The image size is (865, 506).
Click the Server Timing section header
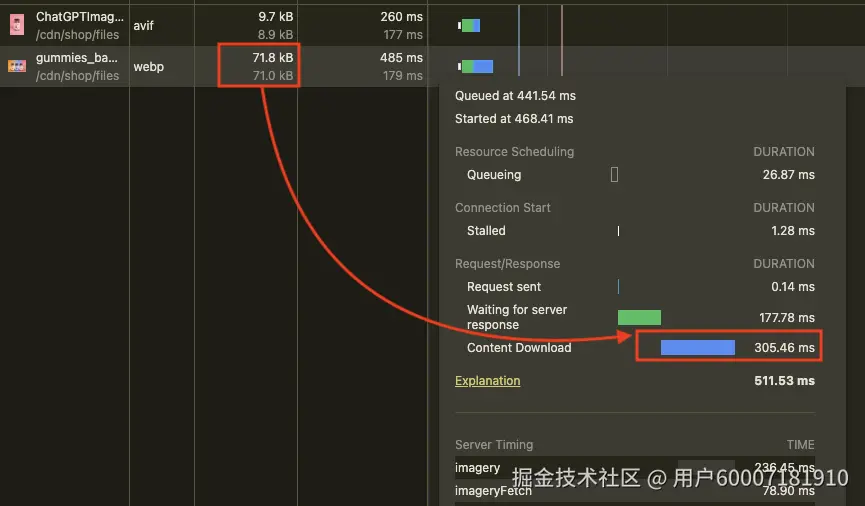pos(494,445)
